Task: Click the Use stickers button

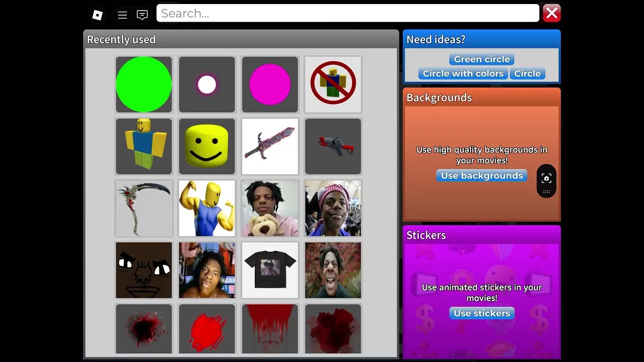Action: (482, 313)
